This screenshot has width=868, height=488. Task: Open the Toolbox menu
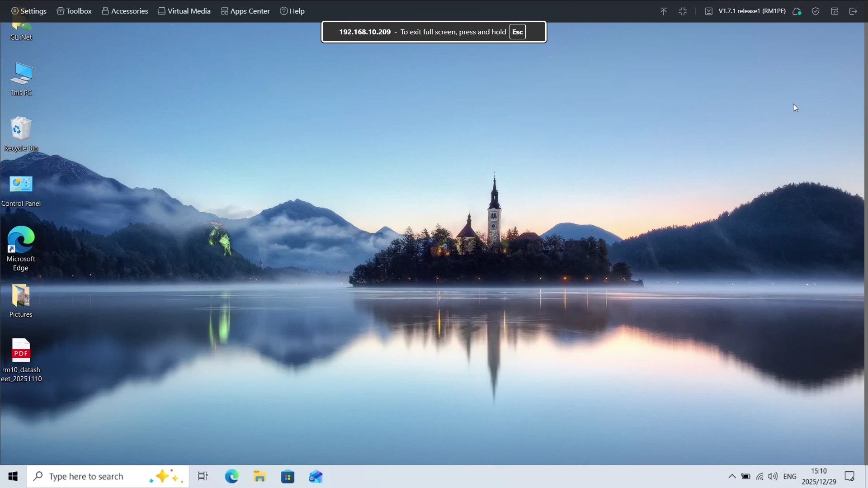(x=74, y=11)
